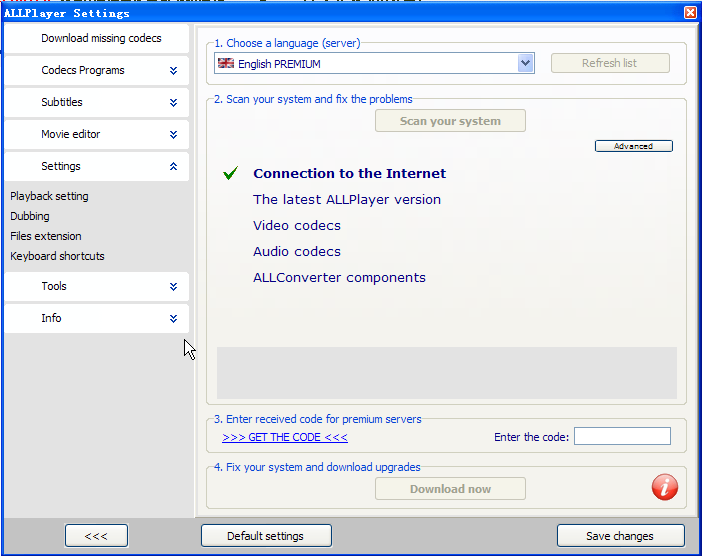Click The latest ALLPlayer version item
Screen dimensions: 702x556
pyautogui.click(x=347, y=199)
